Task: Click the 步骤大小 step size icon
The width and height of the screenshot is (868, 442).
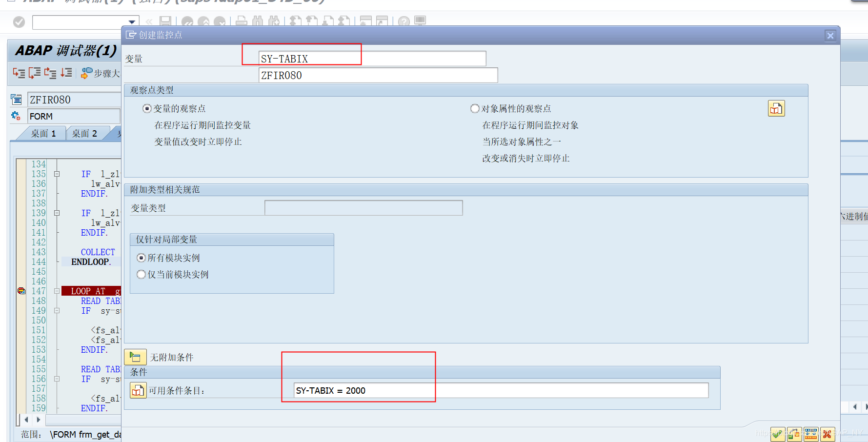Action: 87,73
